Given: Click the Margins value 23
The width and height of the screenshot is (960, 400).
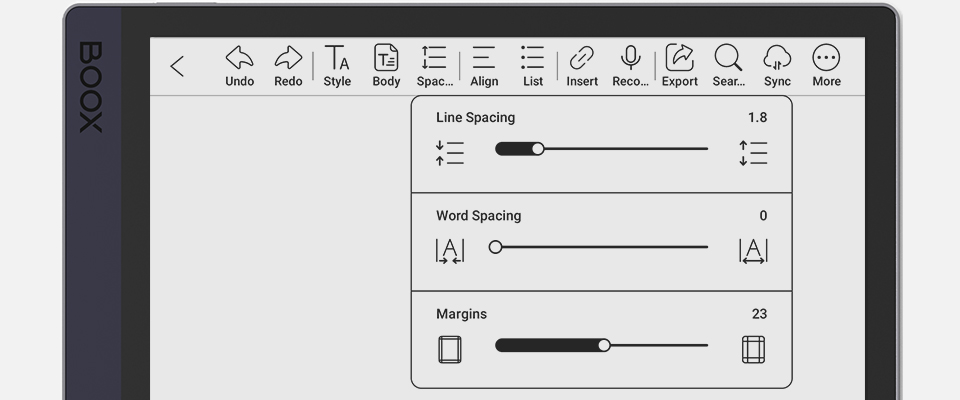Looking at the screenshot, I should 759,314.
